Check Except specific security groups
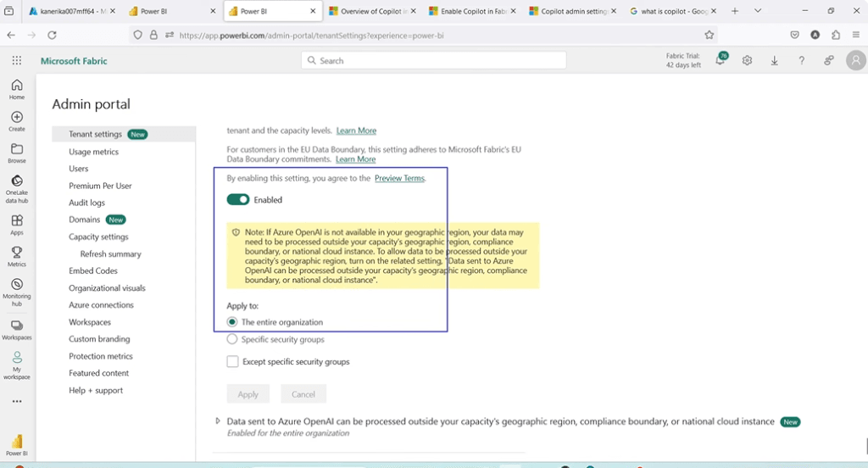868x468 pixels. (x=232, y=362)
